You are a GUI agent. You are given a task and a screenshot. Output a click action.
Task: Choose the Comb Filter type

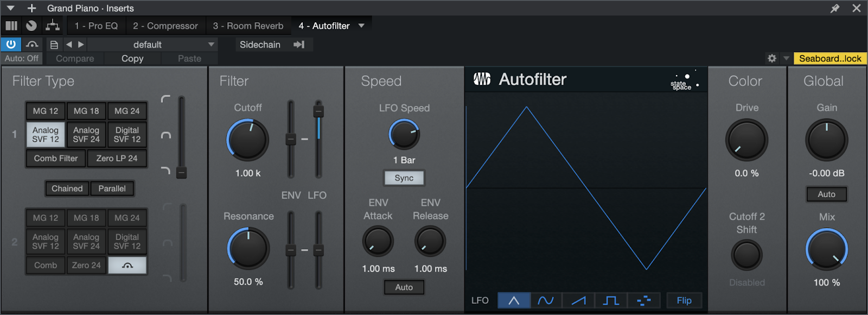click(56, 159)
